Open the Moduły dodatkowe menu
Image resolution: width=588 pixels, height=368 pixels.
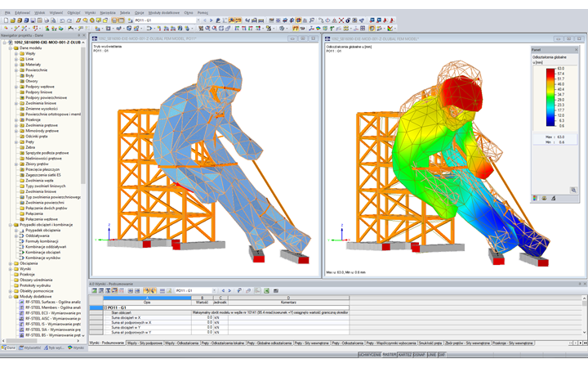(164, 13)
